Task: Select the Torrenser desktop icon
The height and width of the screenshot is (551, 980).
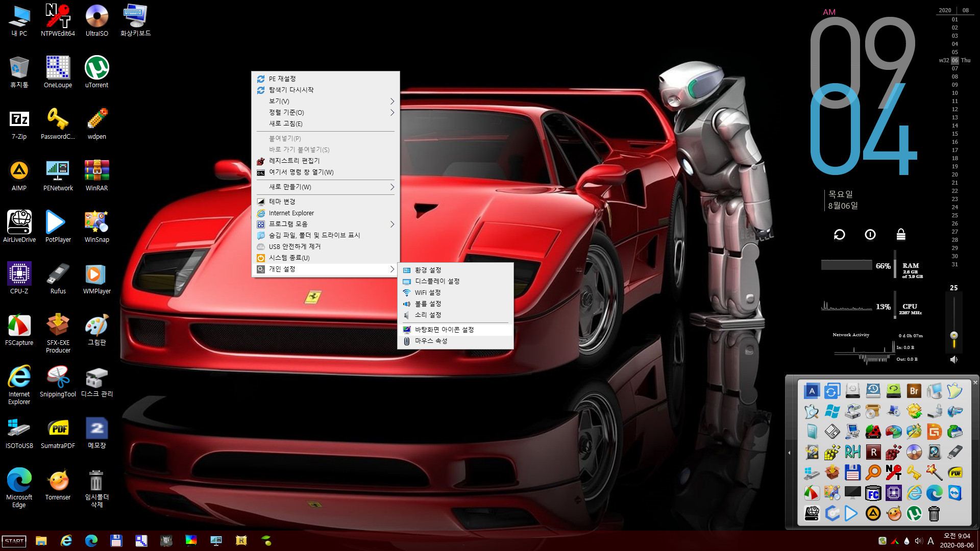Action: coord(58,484)
